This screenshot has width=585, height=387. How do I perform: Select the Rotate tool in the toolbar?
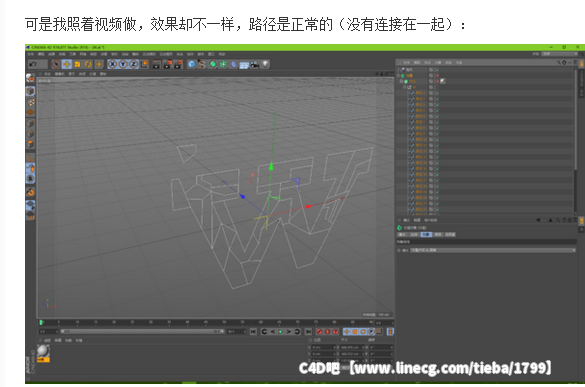pyautogui.click(x=88, y=64)
